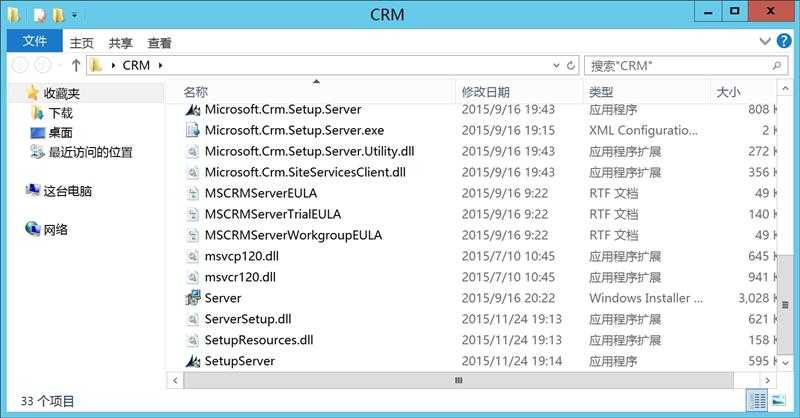Refresh the CRM folder view
The height and width of the screenshot is (418, 800).
571,65
